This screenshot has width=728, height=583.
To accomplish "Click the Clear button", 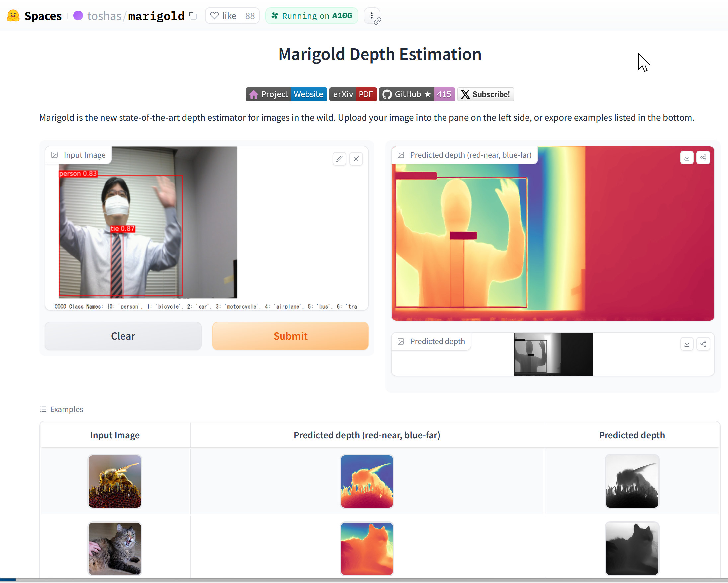I will (x=123, y=336).
